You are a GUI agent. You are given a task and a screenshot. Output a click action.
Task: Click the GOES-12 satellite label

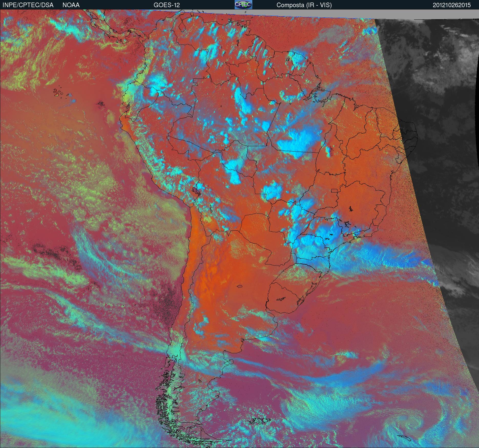point(166,5)
